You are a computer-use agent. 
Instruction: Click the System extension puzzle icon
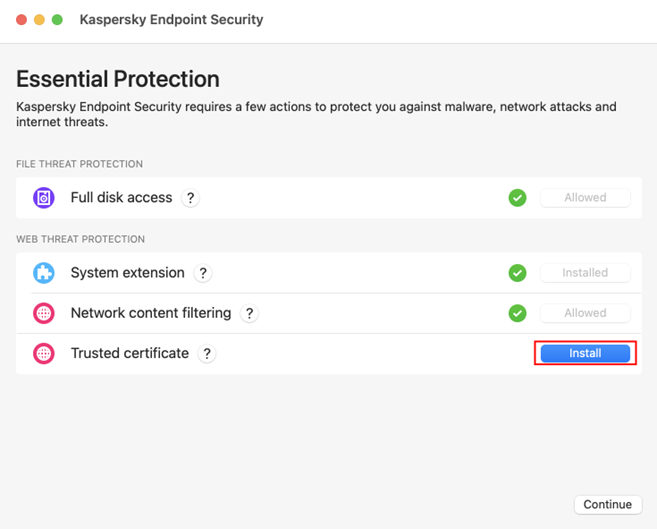click(x=44, y=273)
